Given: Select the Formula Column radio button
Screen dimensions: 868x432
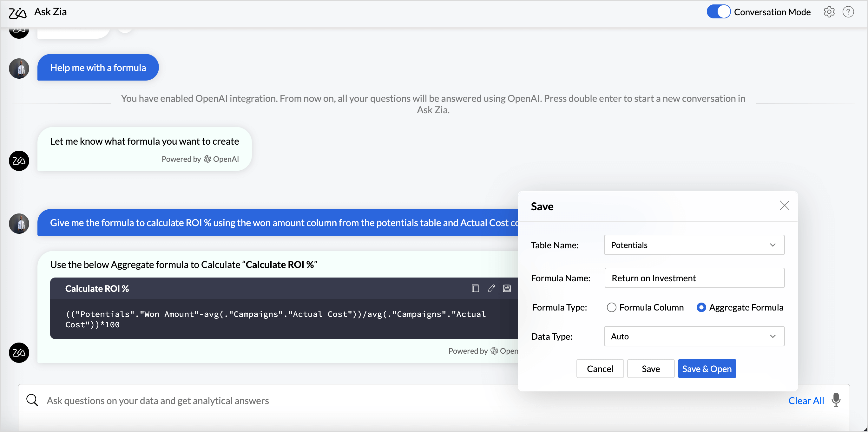Looking at the screenshot, I should coord(611,307).
